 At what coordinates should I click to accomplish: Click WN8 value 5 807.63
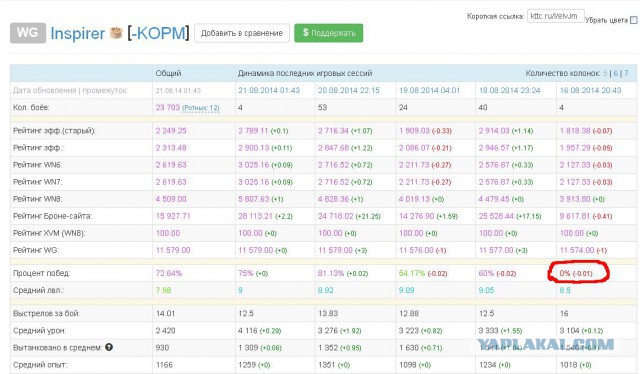(254, 199)
